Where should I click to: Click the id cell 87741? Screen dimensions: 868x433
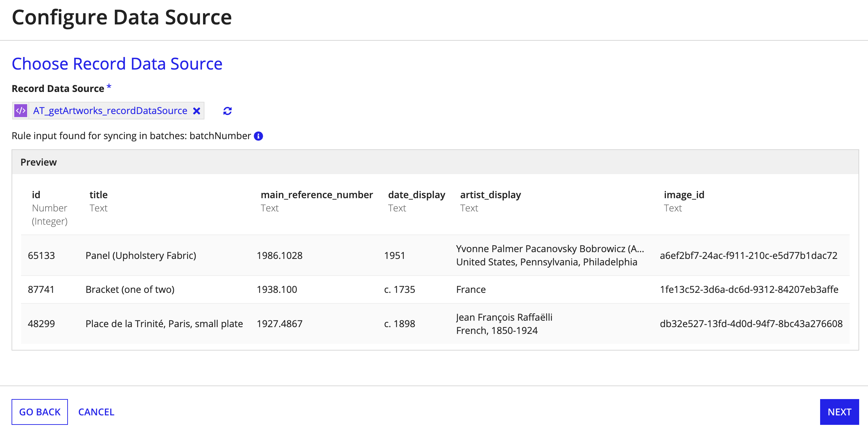tap(41, 289)
